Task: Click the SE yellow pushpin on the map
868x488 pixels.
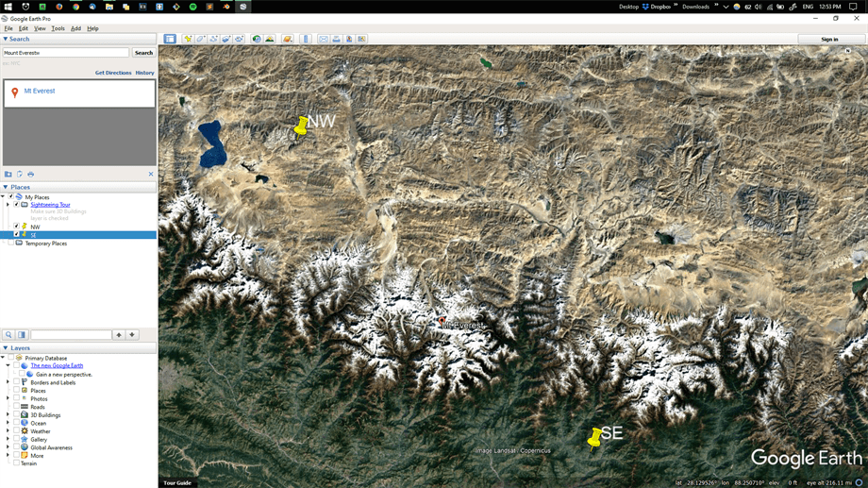Action: click(594, 439)
